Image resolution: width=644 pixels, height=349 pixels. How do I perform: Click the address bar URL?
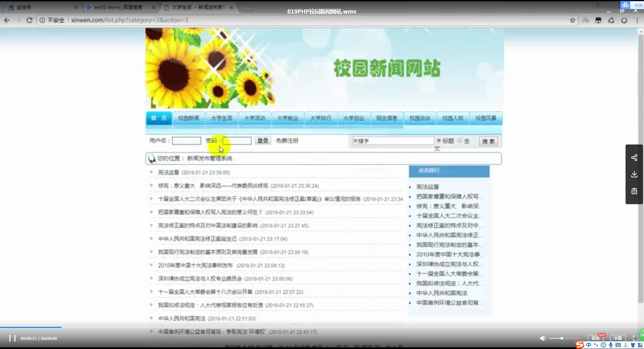129,20
